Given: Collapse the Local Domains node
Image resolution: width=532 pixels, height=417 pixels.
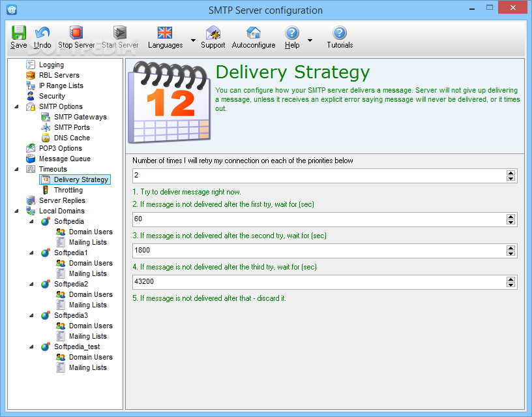Looking at the screenshot, I should click(17, 211).
